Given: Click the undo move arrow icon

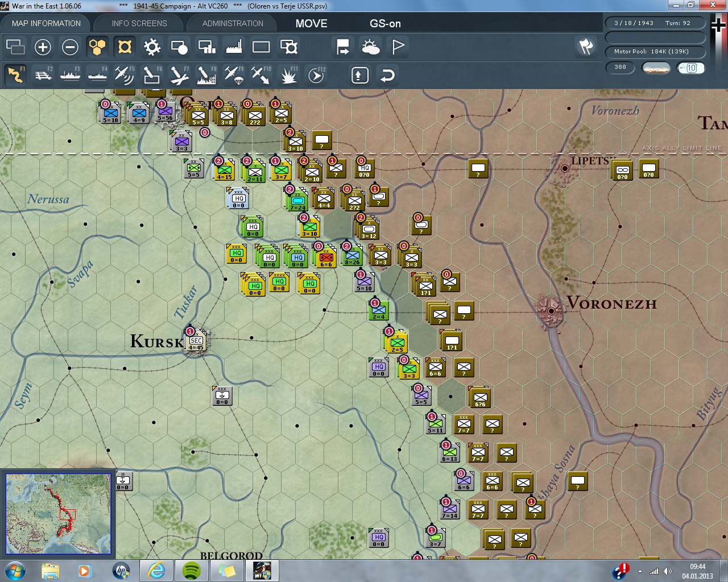Looking at the screenshot, I should click(x=387, y=75).
